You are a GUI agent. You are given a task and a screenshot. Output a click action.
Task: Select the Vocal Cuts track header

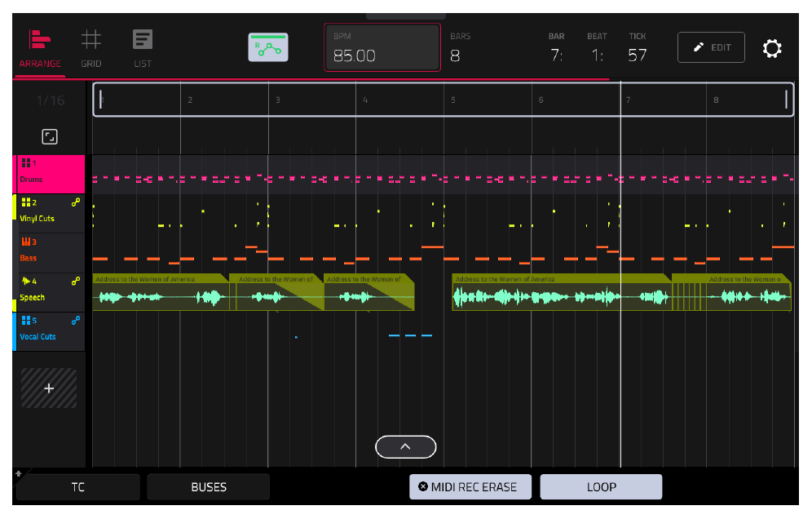[49, 332]
